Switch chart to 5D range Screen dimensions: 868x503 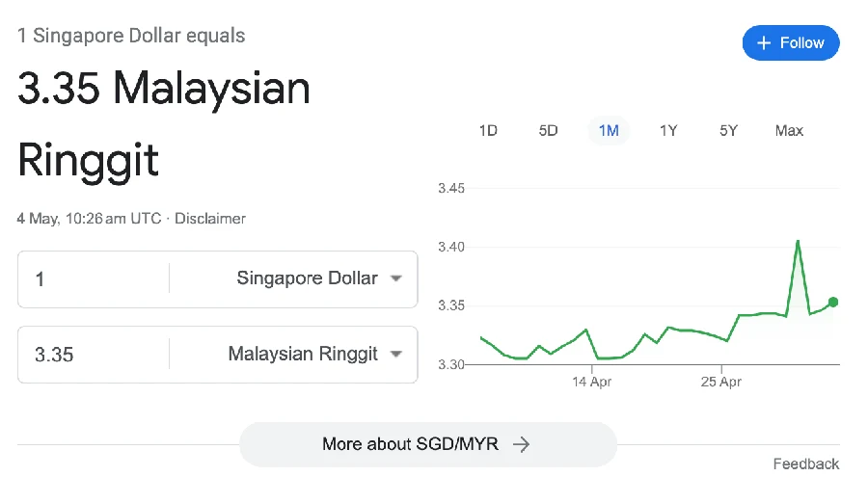click(x=548, y=131)
